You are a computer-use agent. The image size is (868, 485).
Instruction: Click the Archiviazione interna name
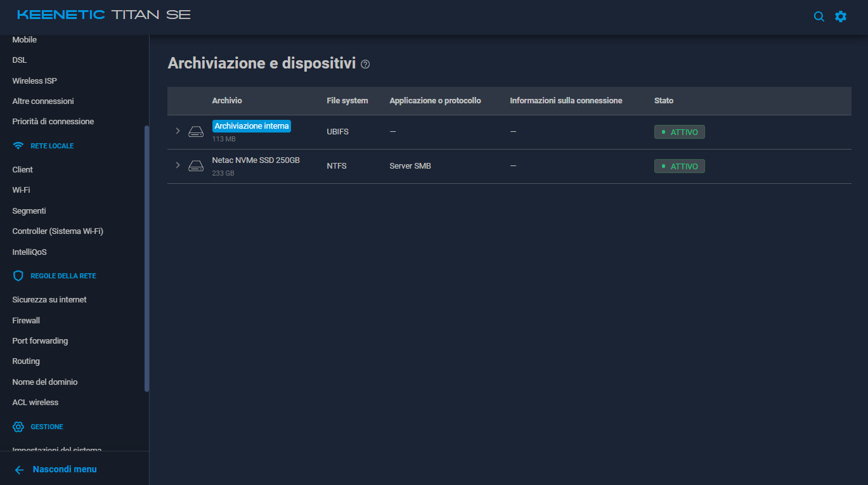(252, 126)
